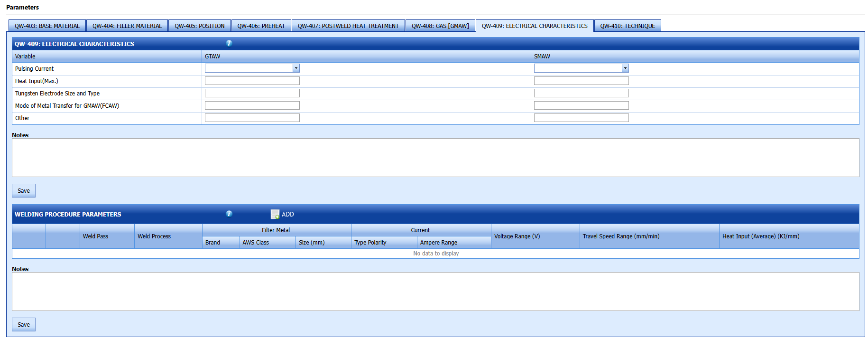Click help icon in Welding Procedure Parameters header
868x339 pixels.
click(x=229, y=214)
